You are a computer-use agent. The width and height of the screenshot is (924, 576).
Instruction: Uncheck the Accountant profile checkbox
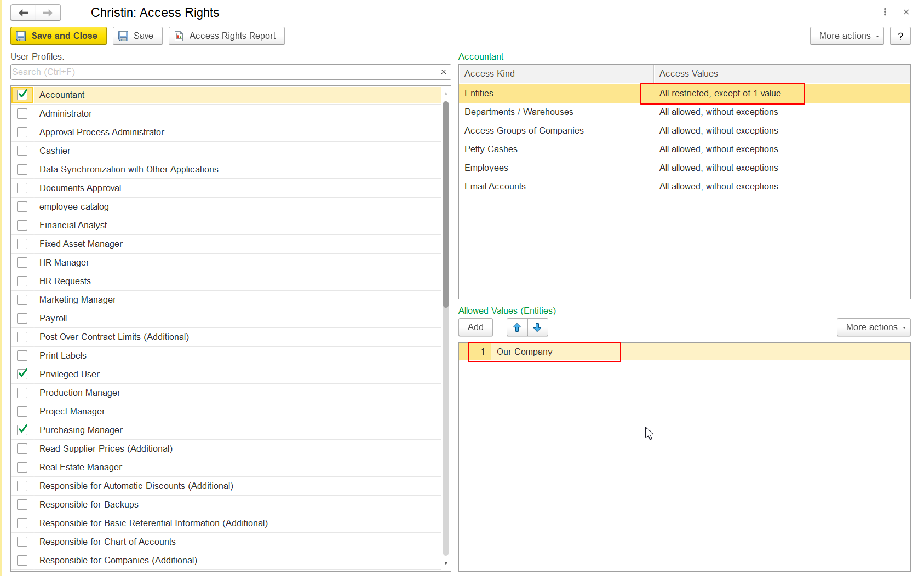tap(22, 95)
